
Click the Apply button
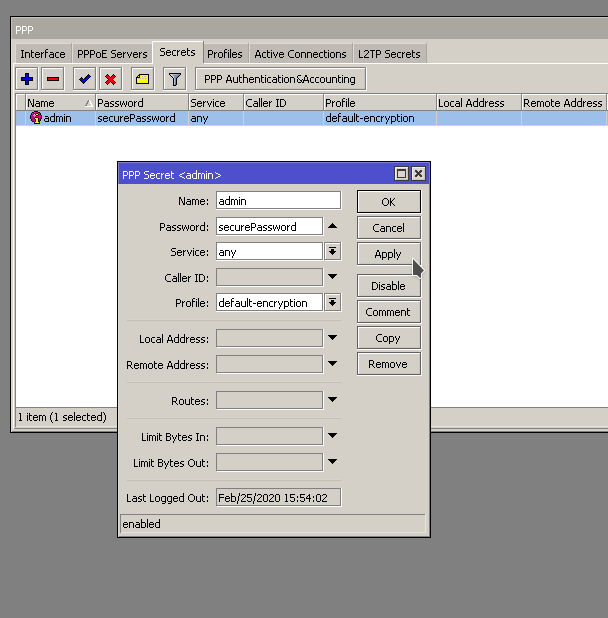pyautogui.click(x=388, y=254)
